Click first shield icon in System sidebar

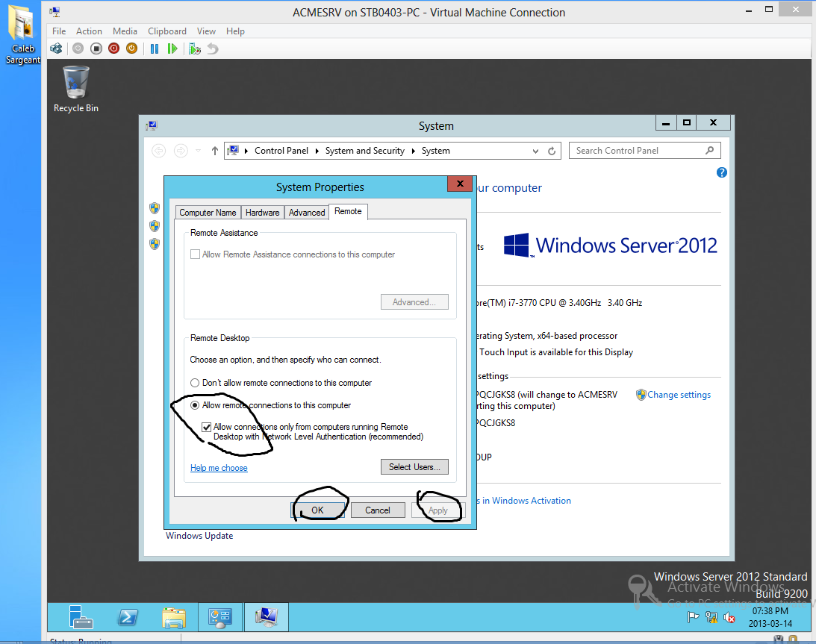pos(155,208)
